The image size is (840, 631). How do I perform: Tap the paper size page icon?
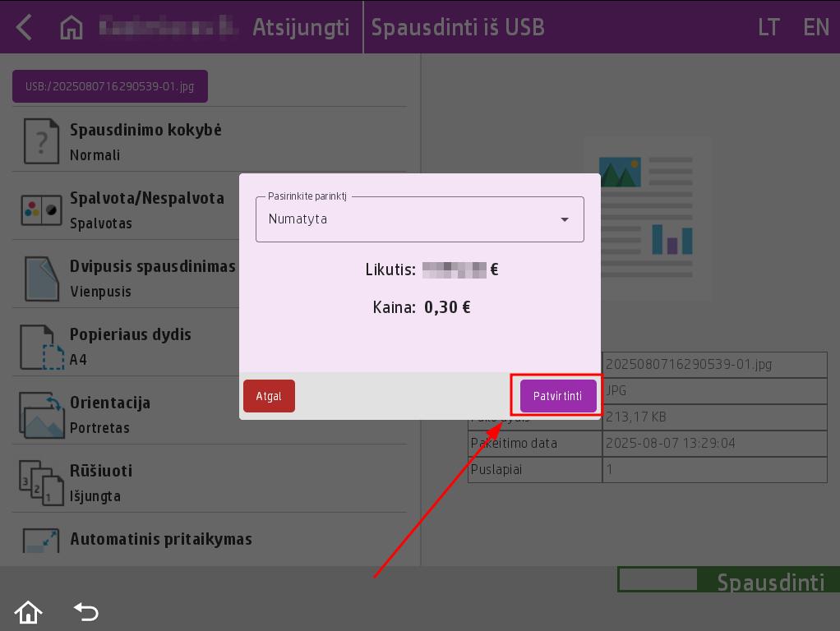40,347
